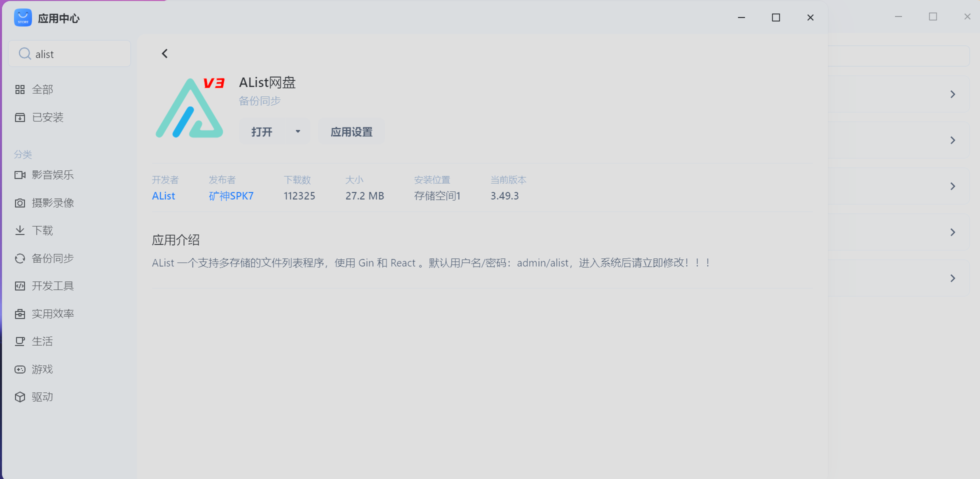Click the 备份同步 category label under app title

click(259, 101)
